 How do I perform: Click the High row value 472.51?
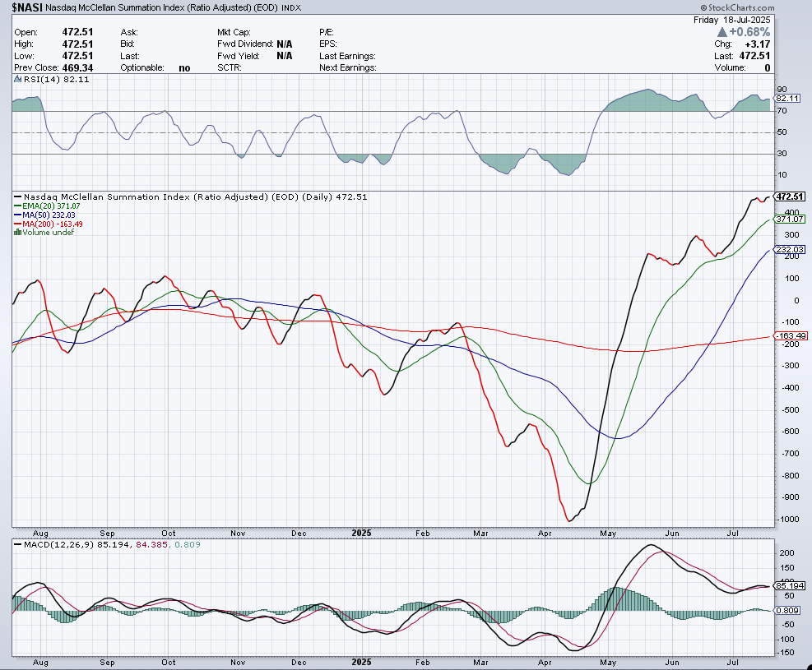[x=77, y=44]
